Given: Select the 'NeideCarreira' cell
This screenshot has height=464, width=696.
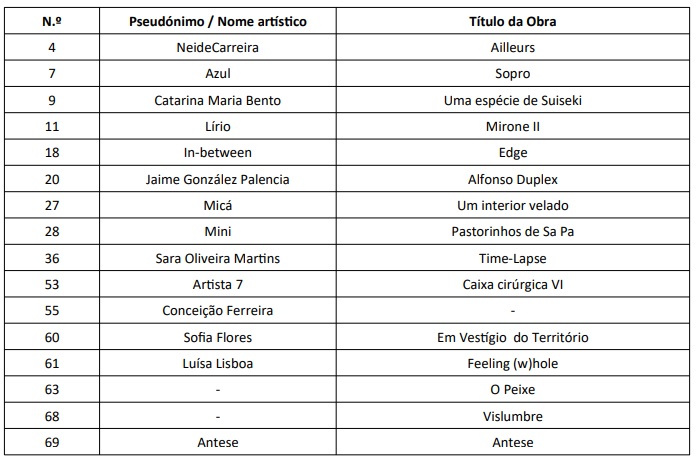Looking at the screenshot, I should [x=217, y=47].
